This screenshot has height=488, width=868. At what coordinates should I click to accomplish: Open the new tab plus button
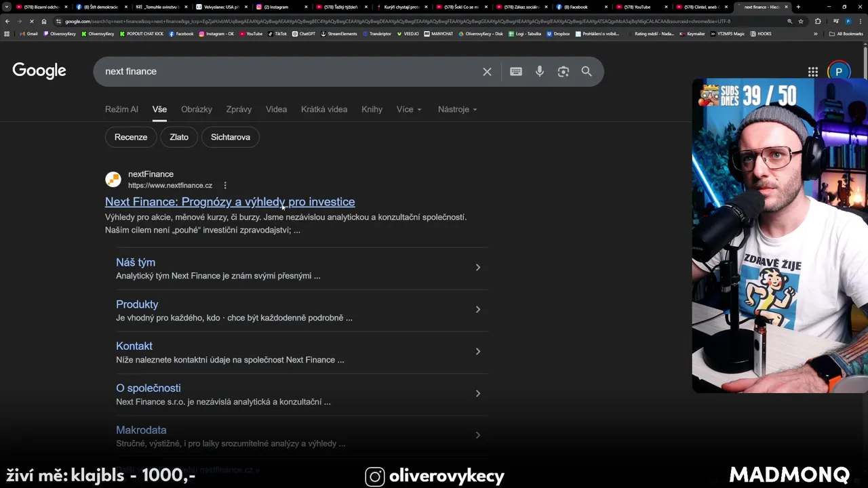click(x=798, y=7)
